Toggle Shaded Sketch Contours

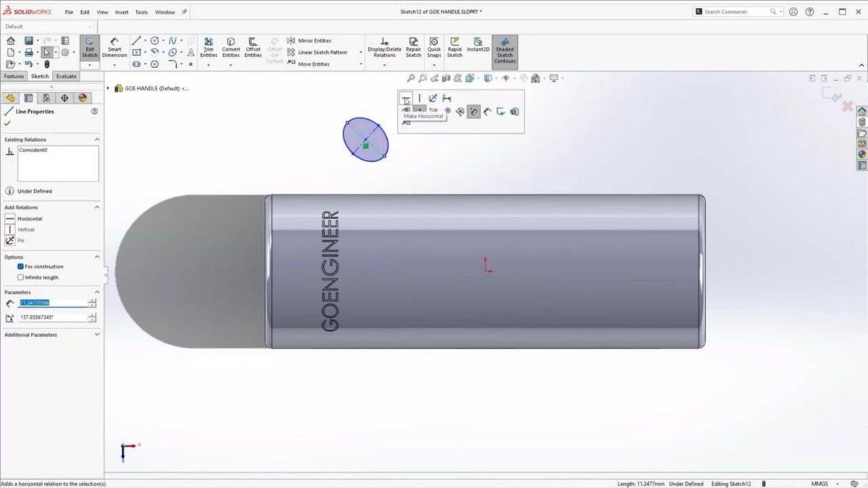[505, 51]
